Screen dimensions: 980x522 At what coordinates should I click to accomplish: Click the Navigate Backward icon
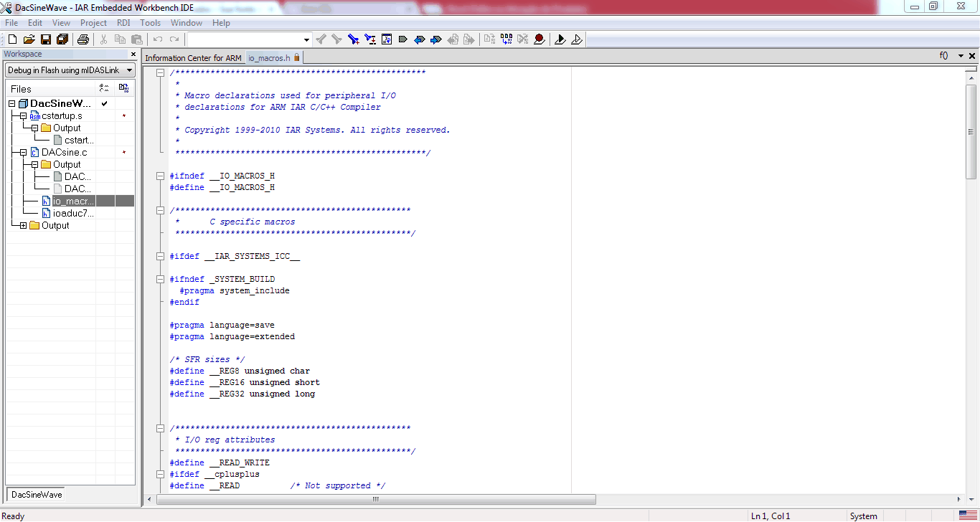pos(453,39)
